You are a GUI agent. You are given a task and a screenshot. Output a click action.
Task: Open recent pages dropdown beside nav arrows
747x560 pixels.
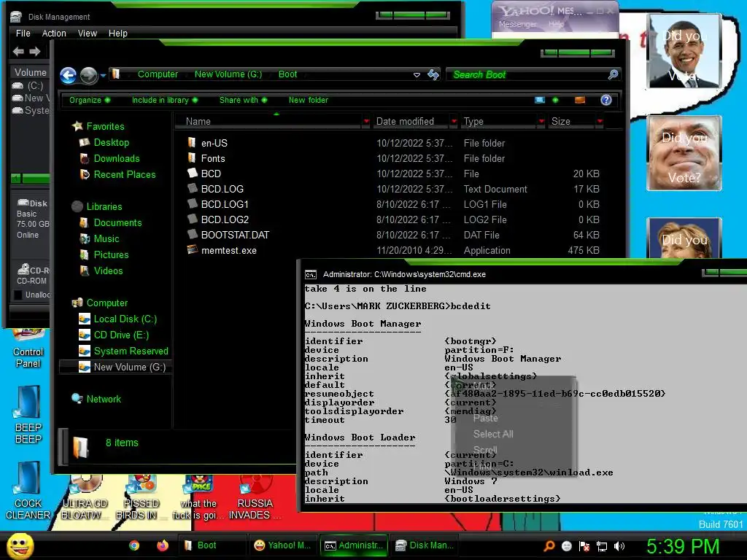tap(103, 75)
